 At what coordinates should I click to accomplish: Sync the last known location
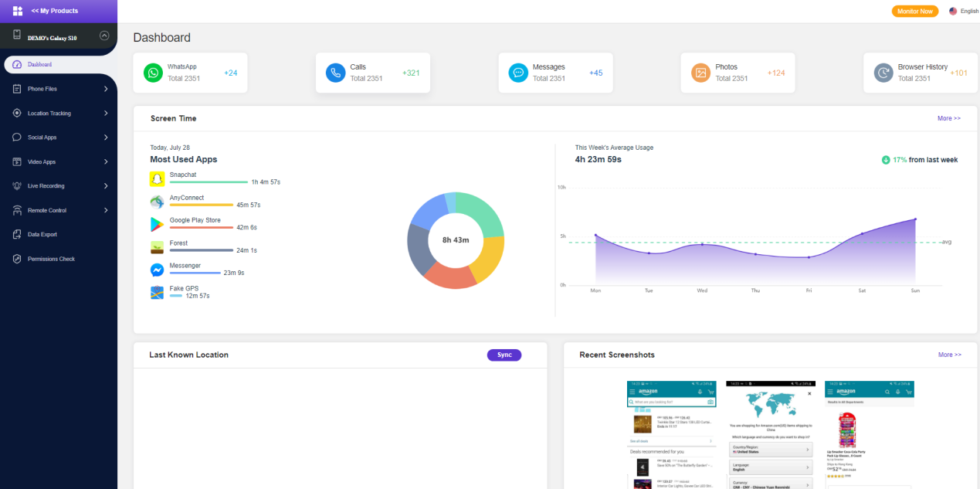504,355
